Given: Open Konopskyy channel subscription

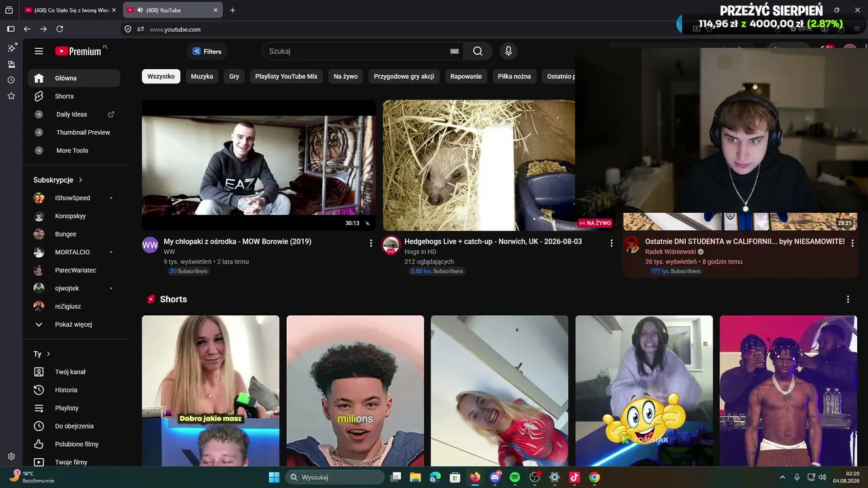Looking at the screenshot, I should click(74, 216).
